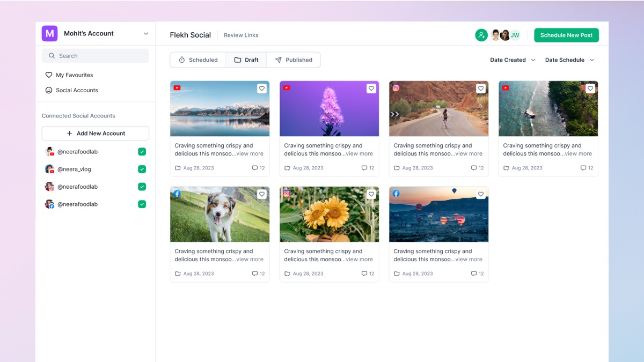Click the Schedule New Post button
Image resolution: width=644 pixels, height=362 pixels.
tap(566, 35)
